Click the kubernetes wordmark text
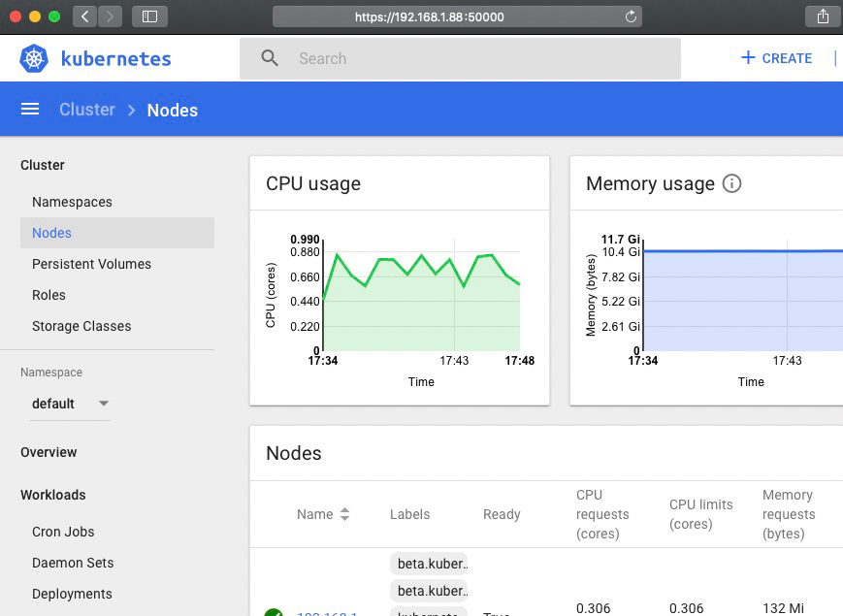Image resolution: width=843 pixels, height=616 pixels. [115, 58]
